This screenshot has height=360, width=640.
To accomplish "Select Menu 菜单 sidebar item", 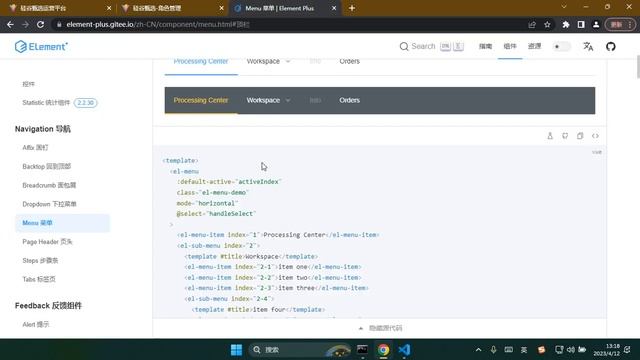I will pos(62,223).
